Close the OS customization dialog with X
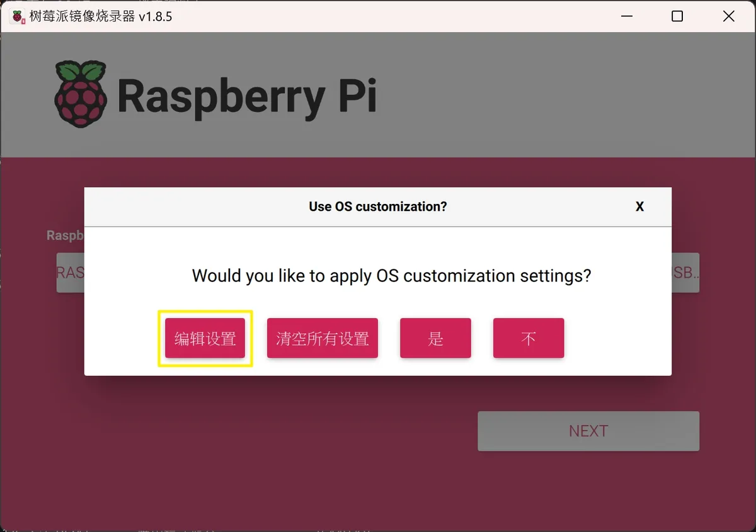756x532 pixels. (x=639, y=207)
